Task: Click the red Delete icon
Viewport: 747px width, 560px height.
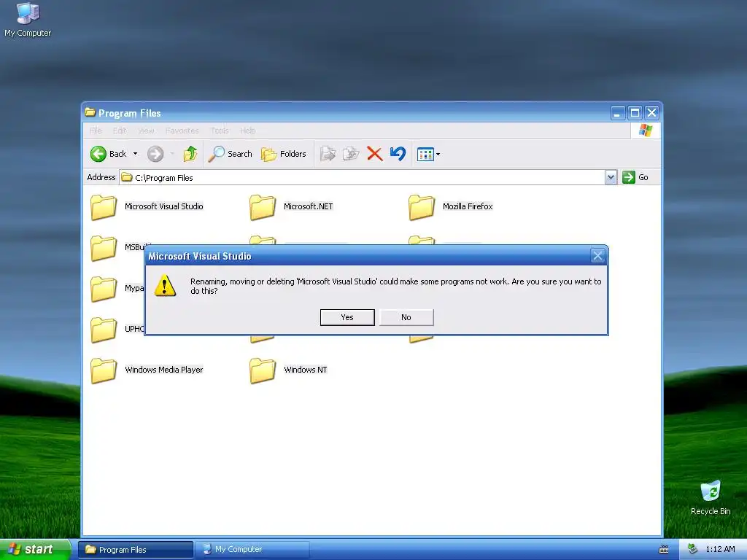Action: point(375,154)
